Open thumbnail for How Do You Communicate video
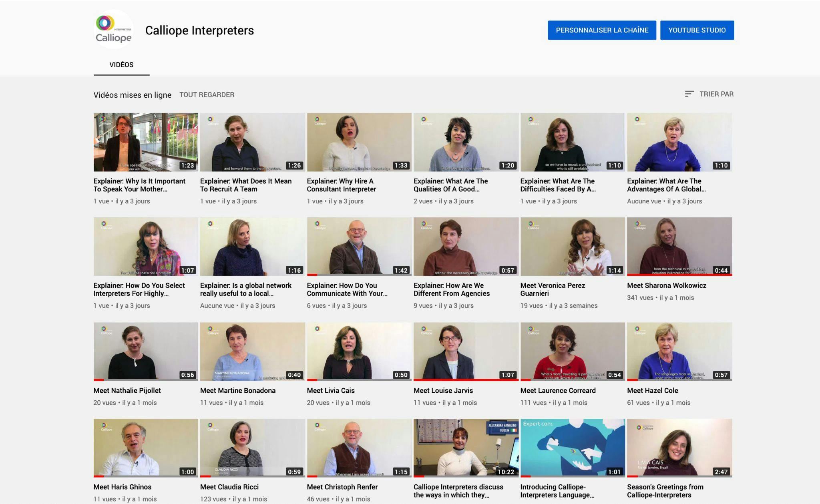The image size is (820, 504). pyautogui.click(x=359, y=247)
